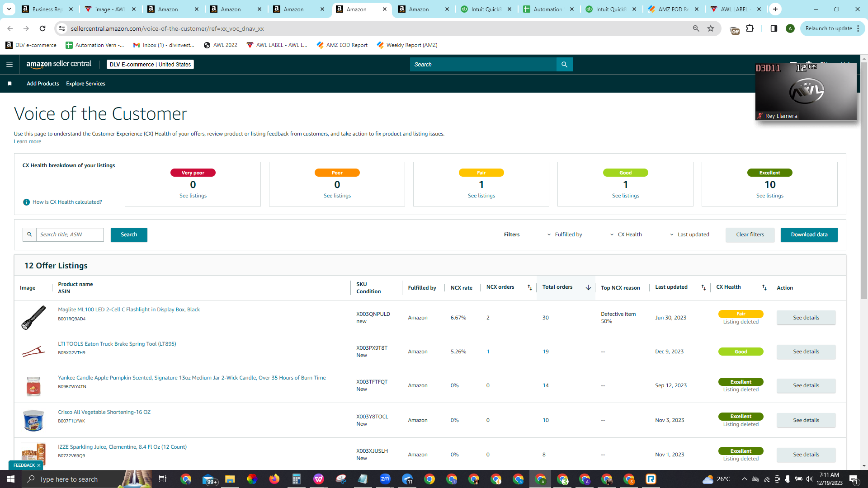868x488 pixels.
Task: Open the FEEDBACK tab at bottom left
Action: 24,465
